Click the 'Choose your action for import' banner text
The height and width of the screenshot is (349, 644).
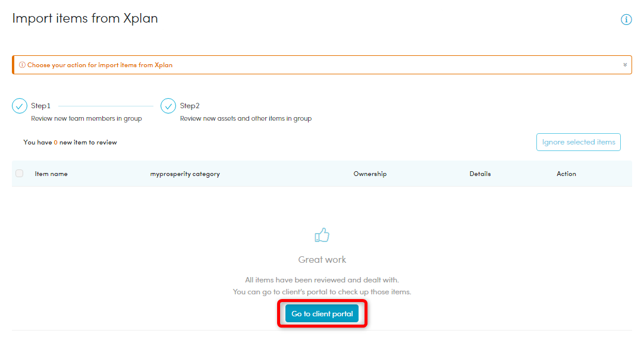99,65
